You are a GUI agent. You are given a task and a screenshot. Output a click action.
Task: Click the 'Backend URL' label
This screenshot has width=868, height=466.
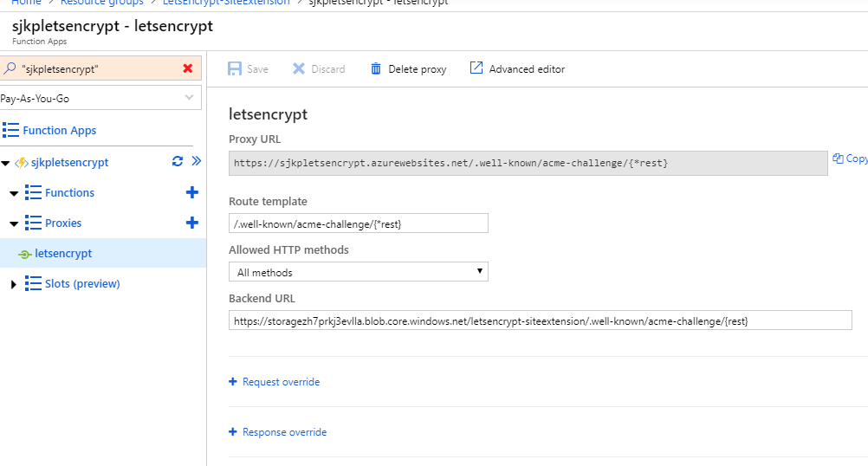[262, 298]
